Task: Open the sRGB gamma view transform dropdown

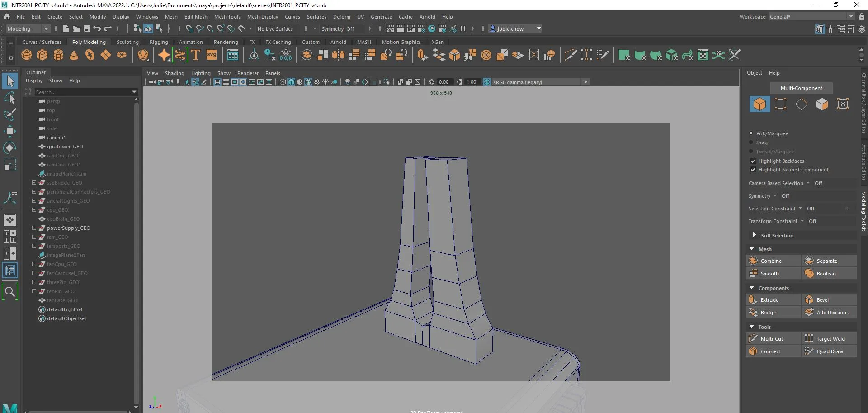Action: click(541, 82)
